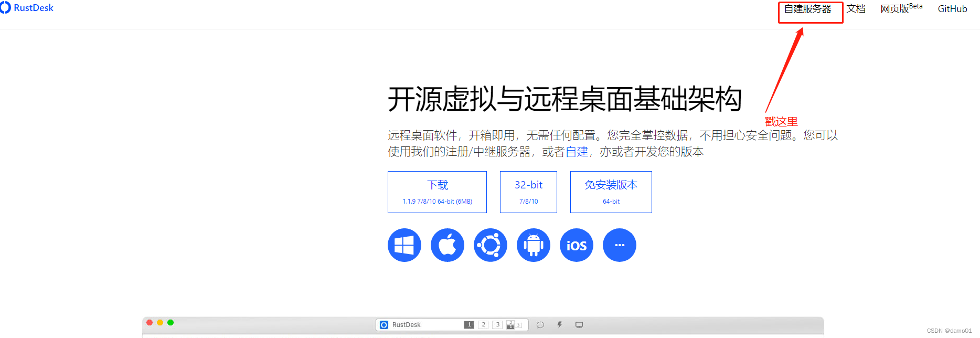Open the 自建服务器 navigation item

[x=807, y=9]
